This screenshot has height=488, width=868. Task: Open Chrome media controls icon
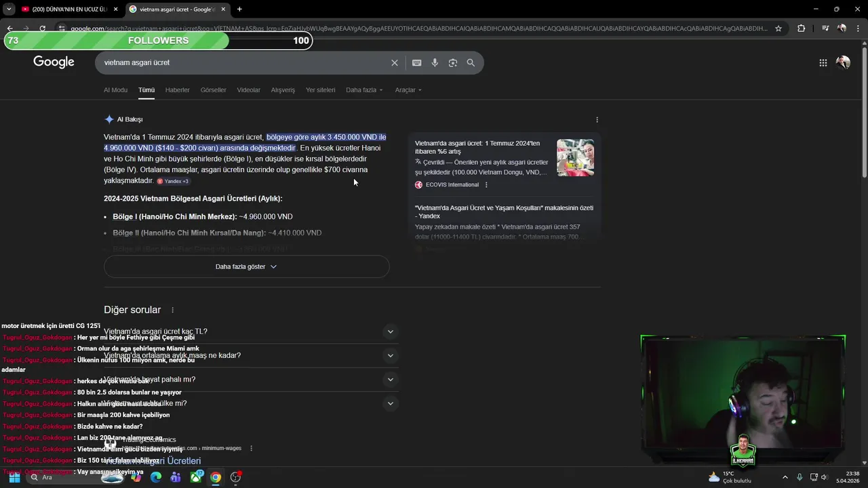825,28
